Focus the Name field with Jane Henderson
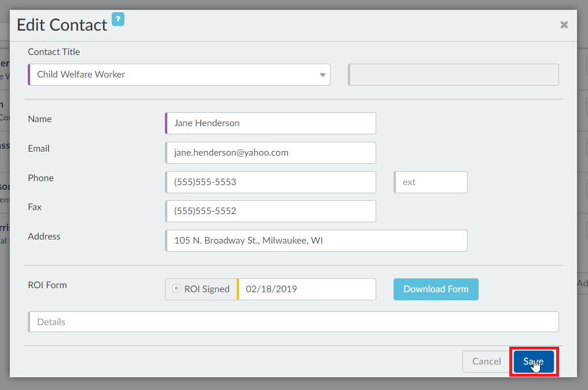The image size is (588, 390). point(270,123)
